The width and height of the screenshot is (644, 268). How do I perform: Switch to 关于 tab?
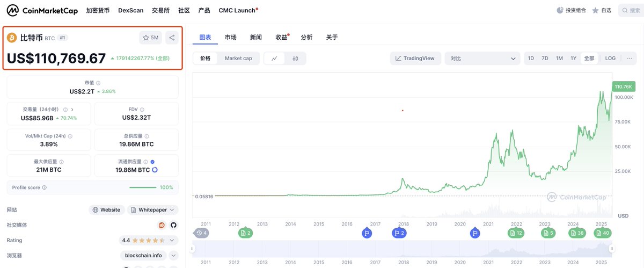pos(332,37)
